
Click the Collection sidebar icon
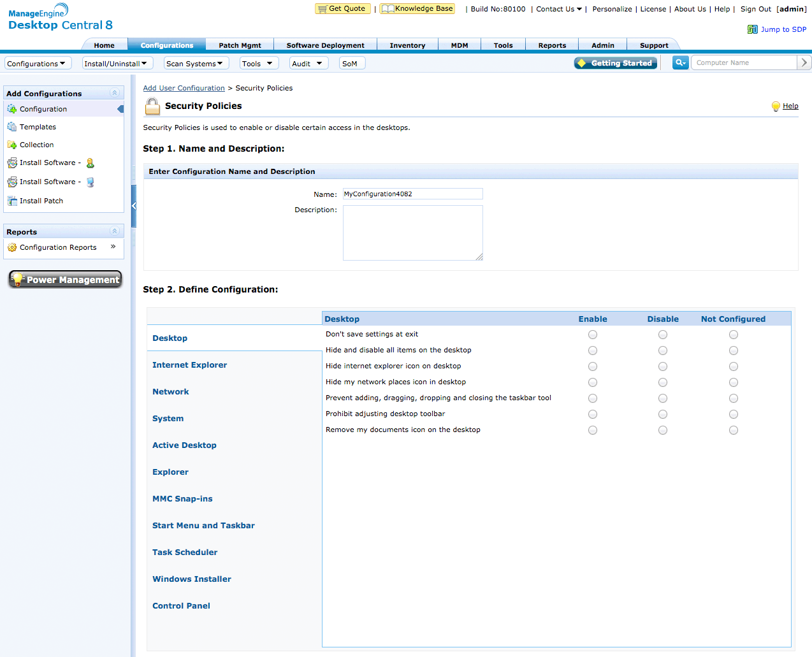pos(12,145)
